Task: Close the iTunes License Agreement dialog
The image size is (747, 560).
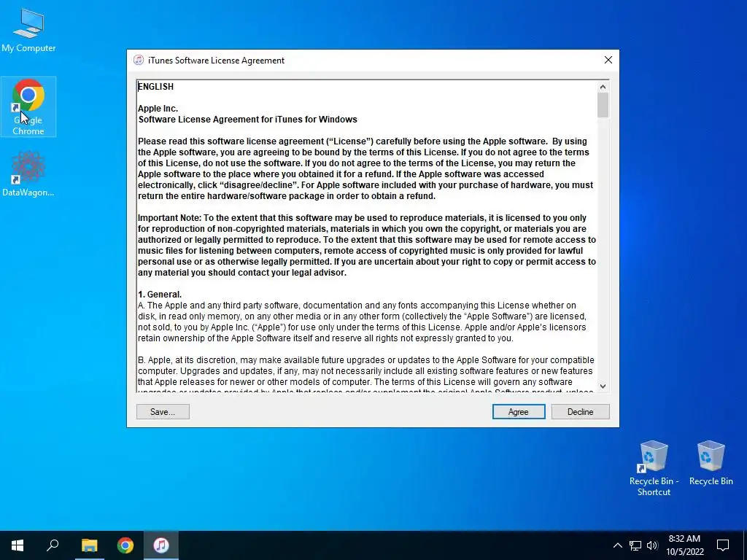Action: coord(608,60)
